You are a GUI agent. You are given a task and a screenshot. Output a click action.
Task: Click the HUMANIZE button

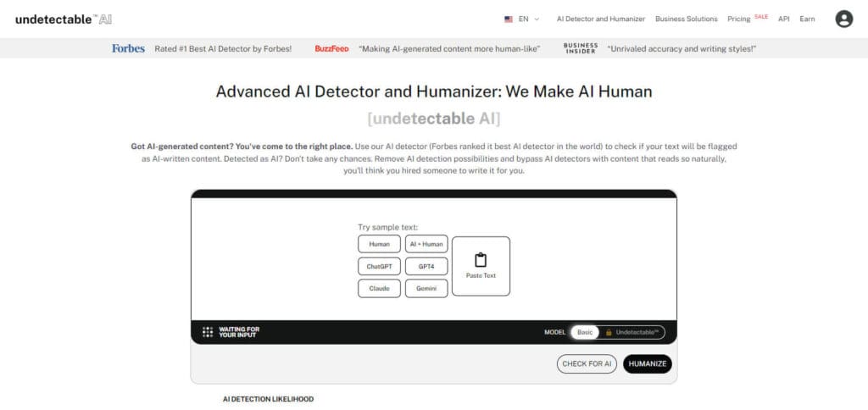point(647,364)
